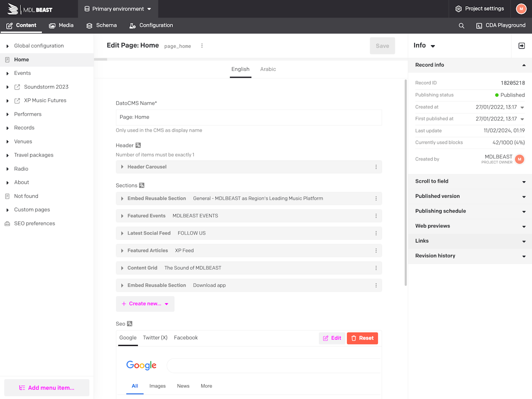Open options menu for Header Carousel block
Screen dimensions: 532x399
[x=376, y=167]
